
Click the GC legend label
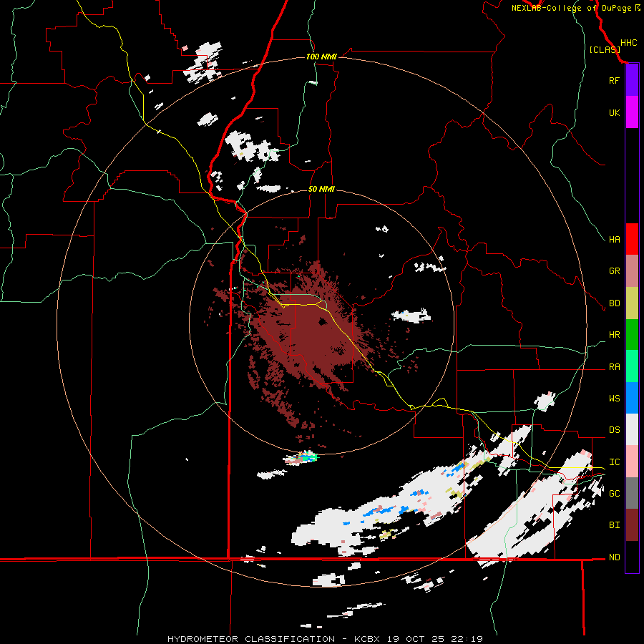click(x=614, y=494)
